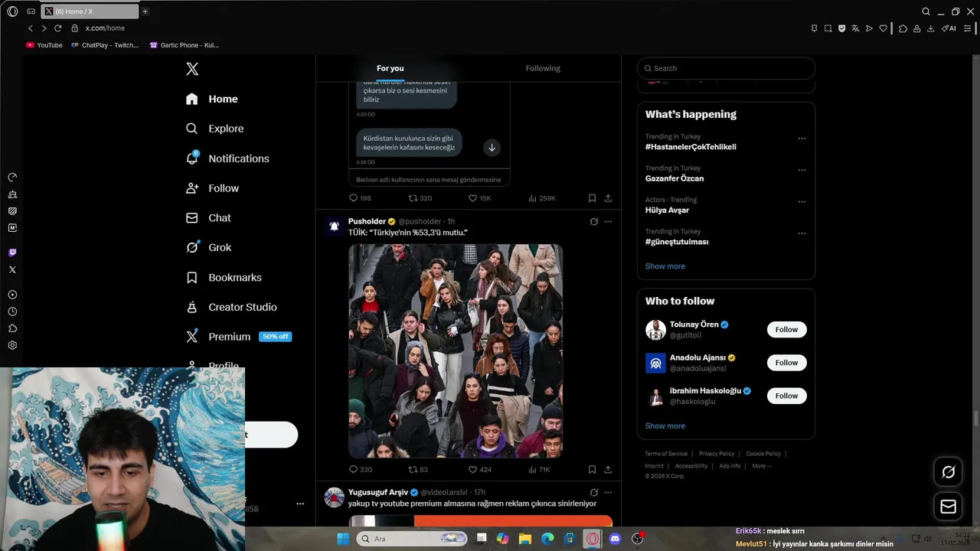Open account options menu beside the profile
This screenshot has width=980, height=551.
click(x=300, y=504)
